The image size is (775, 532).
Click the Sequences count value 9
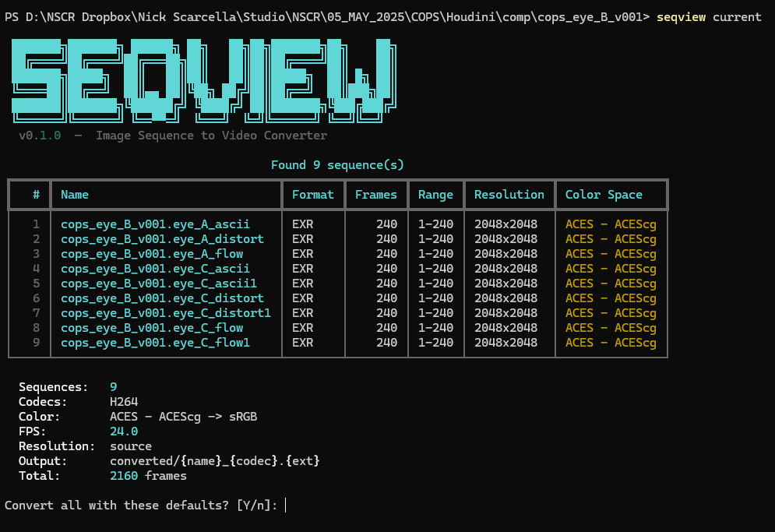coord(113,387)
